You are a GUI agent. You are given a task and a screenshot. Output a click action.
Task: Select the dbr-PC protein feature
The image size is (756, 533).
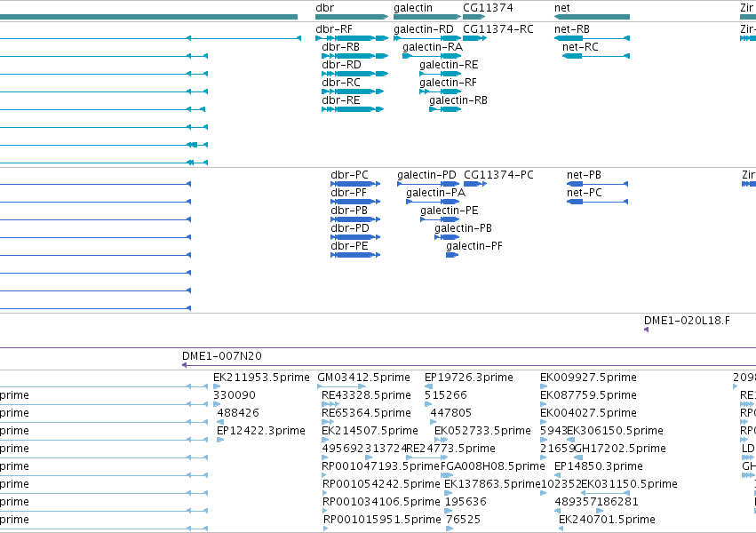(x=355, y=184)
